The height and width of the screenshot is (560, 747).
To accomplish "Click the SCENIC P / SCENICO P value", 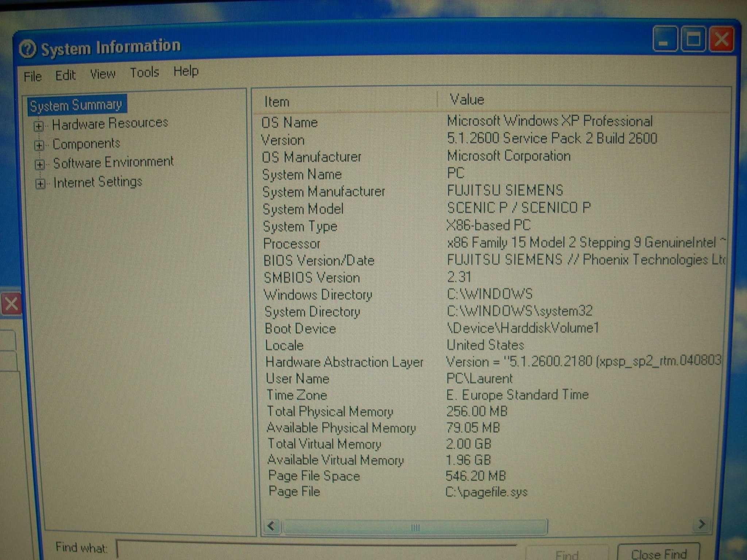I will click(519, 208).
